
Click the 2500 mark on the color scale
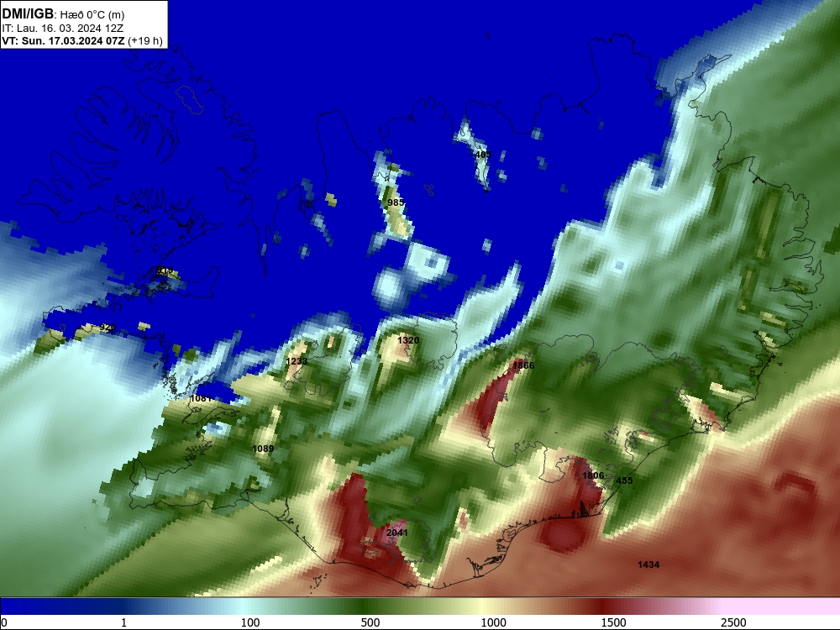[733, 622]
